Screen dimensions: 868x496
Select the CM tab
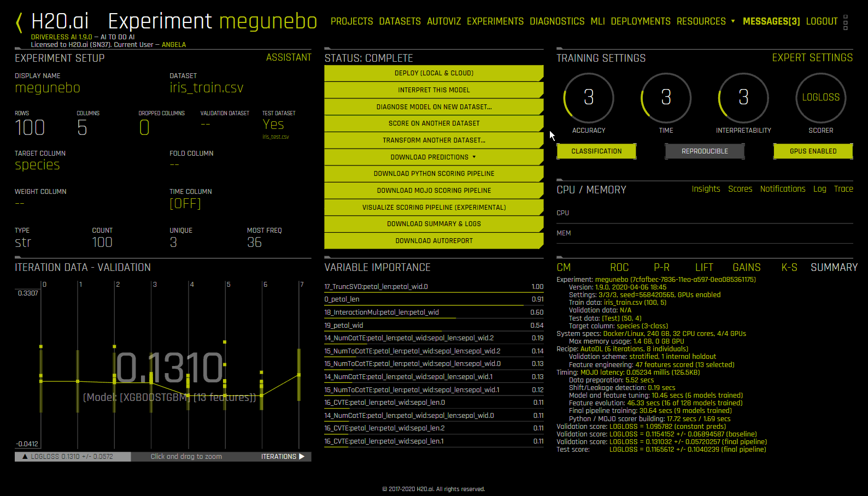(x=564, y=268)
